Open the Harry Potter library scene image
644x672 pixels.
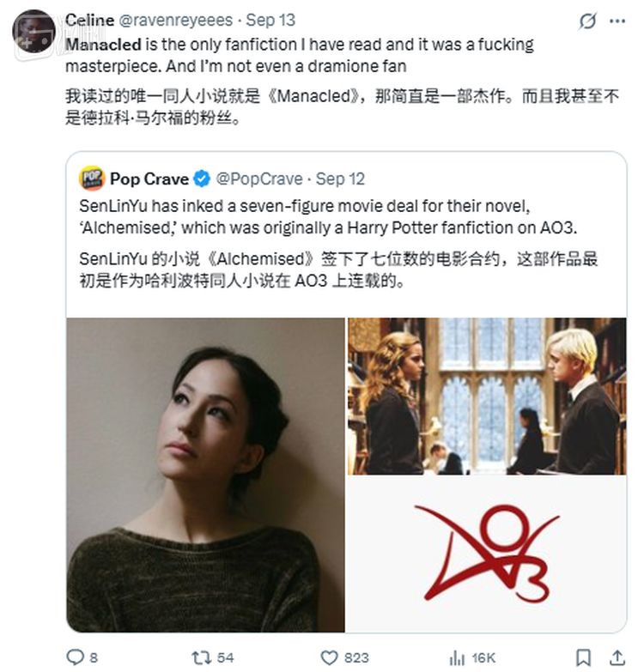pos(487,396)
